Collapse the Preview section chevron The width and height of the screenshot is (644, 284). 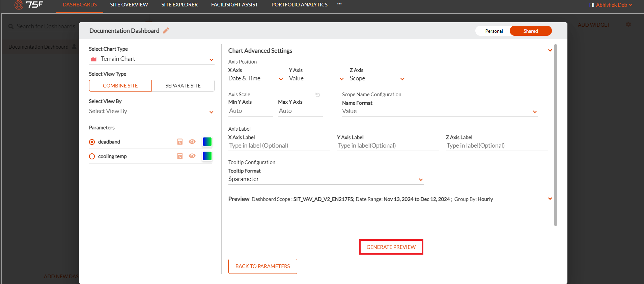point(550,199)
